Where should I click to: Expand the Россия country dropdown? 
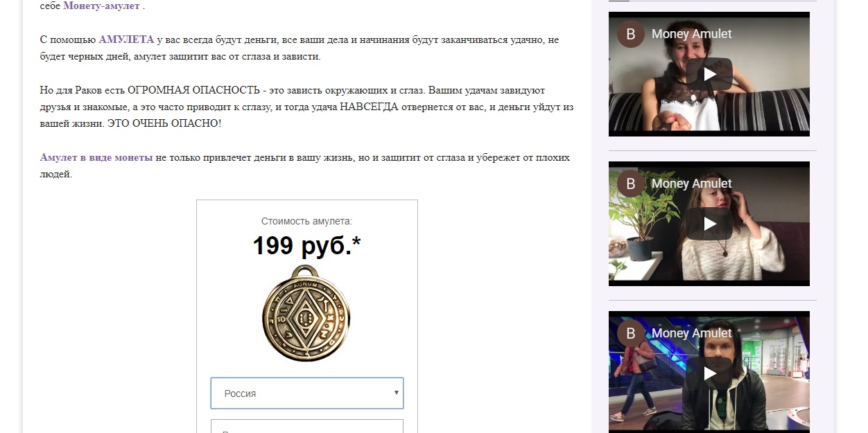click(x=307, y=393)
